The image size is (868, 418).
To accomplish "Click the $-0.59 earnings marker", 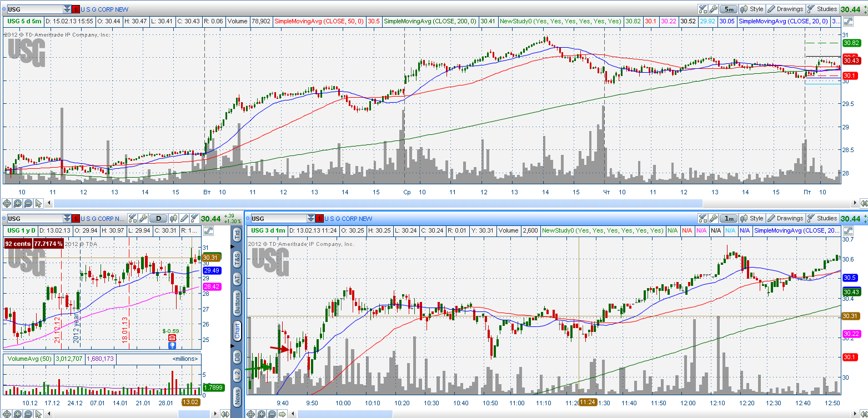I will (x=171, y=331).
